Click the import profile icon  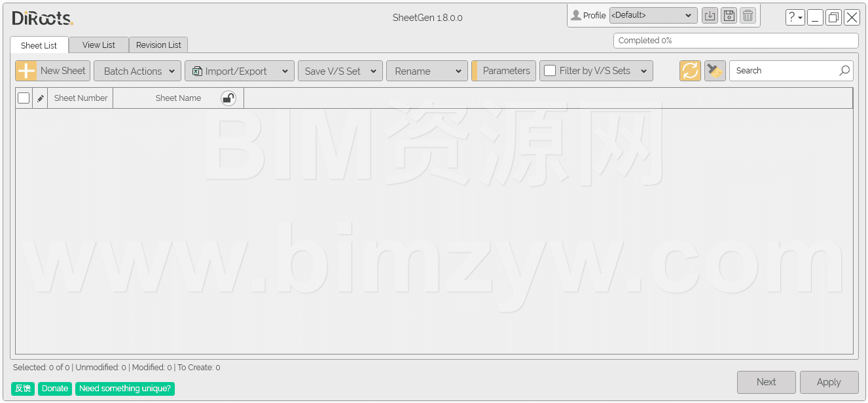click(x=710, y=16)
